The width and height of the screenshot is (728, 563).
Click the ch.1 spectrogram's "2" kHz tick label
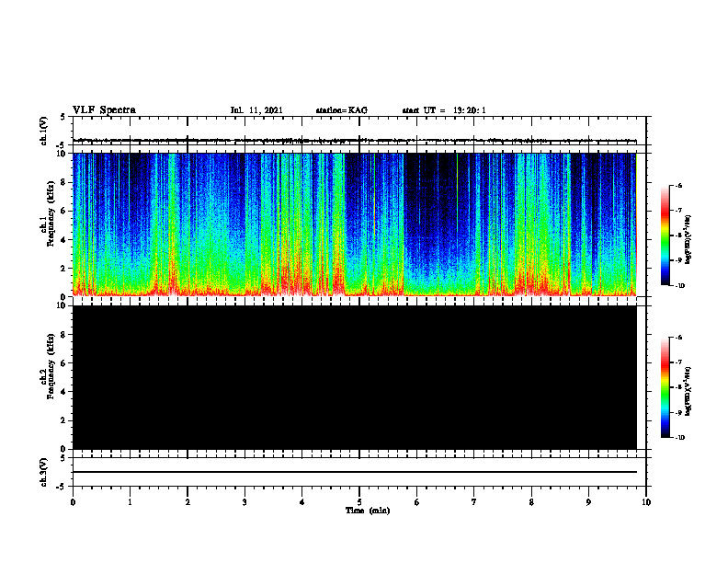(63, 269)
